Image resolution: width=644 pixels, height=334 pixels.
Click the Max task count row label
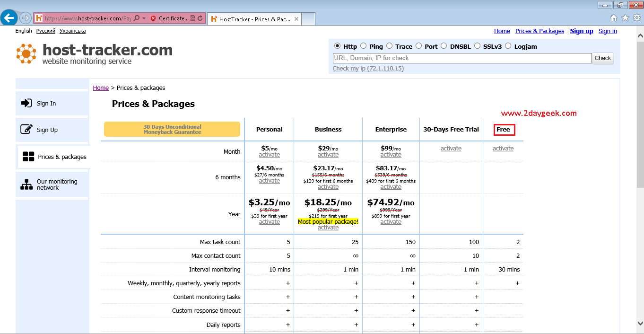[x=220, y=242]
